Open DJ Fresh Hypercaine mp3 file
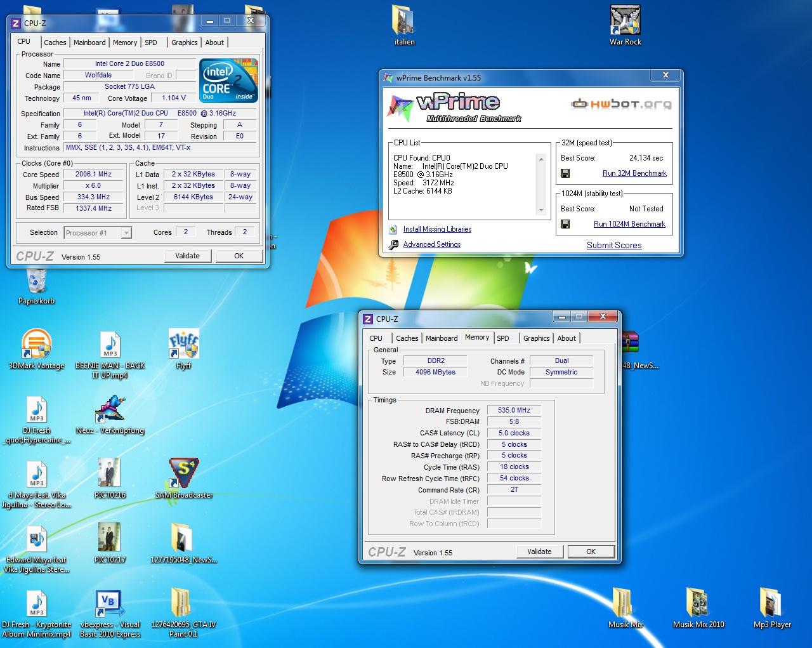The height and width of the screenshot is (648, 812). 37,409
